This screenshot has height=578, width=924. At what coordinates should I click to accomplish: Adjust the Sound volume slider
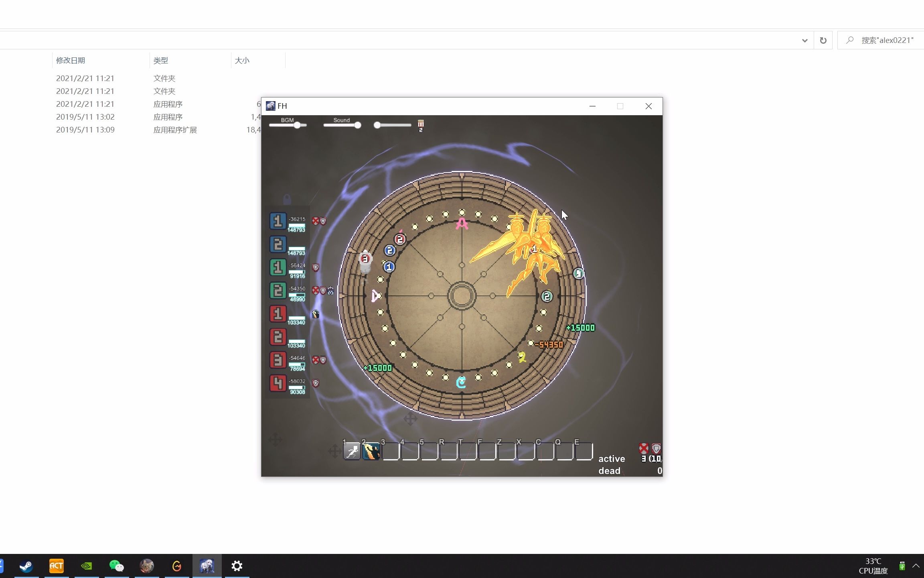357,125
